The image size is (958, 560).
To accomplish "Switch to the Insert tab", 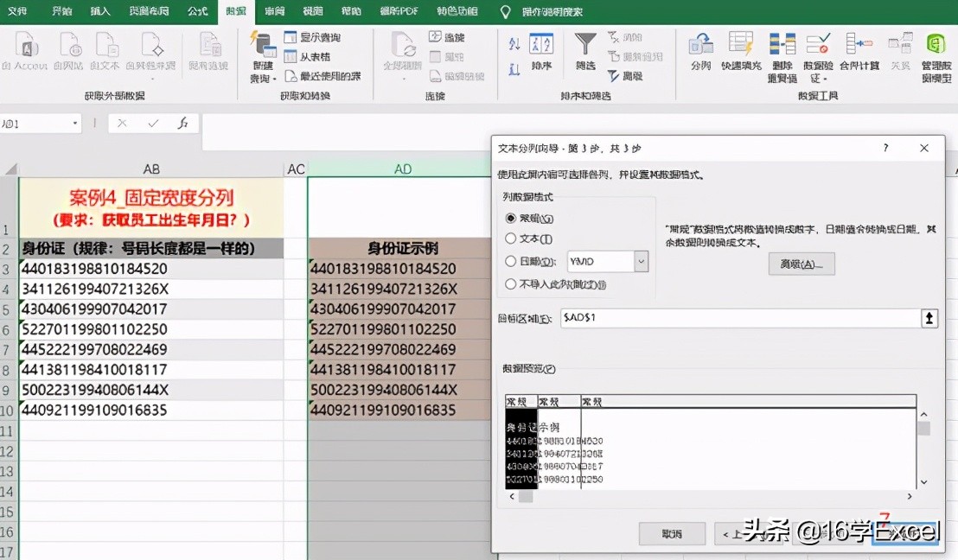I will 100,11.
